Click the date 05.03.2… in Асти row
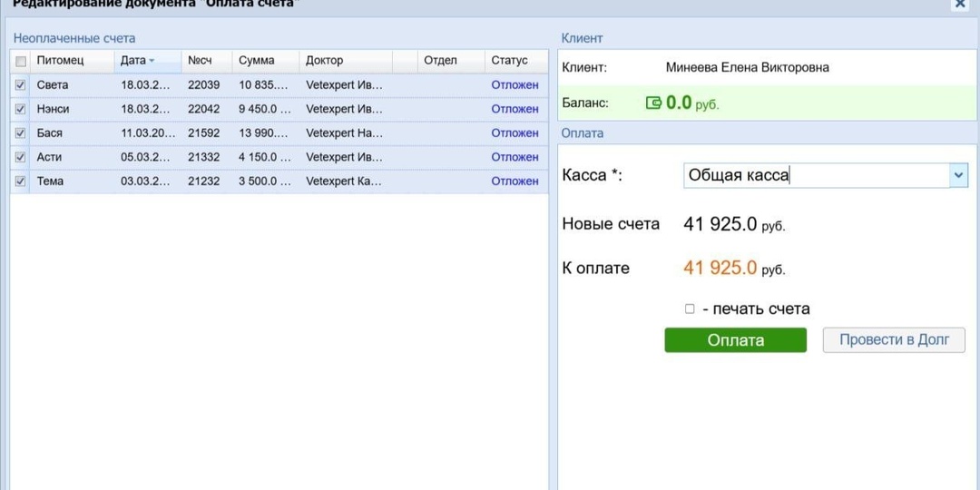The image size is (980, 490). coord(145,157)
